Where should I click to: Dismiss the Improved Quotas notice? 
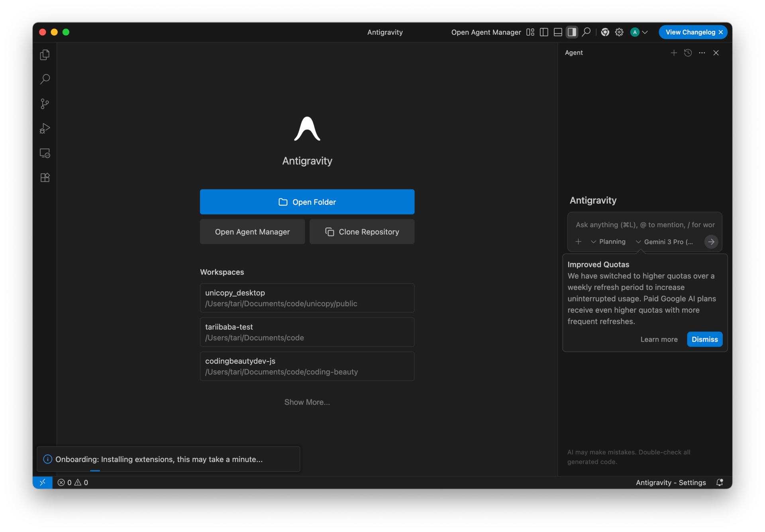point(704,339)
